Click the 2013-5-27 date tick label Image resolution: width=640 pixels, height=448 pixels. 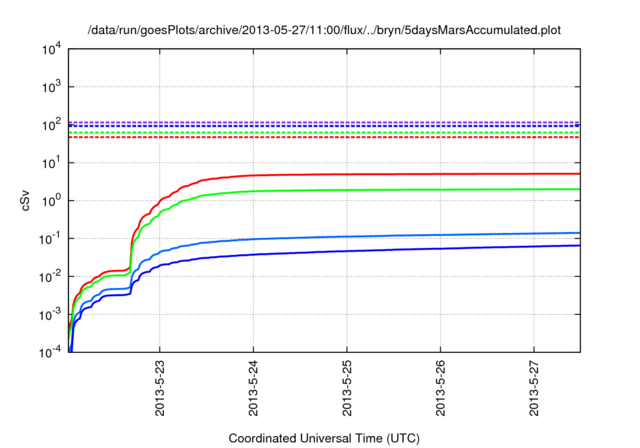pos(534,388)
